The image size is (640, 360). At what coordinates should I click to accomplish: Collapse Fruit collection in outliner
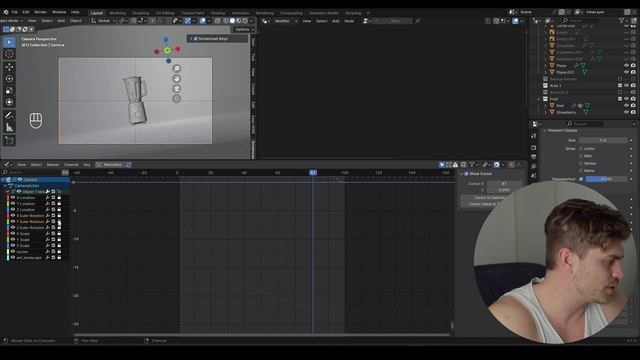click(539, 99)
